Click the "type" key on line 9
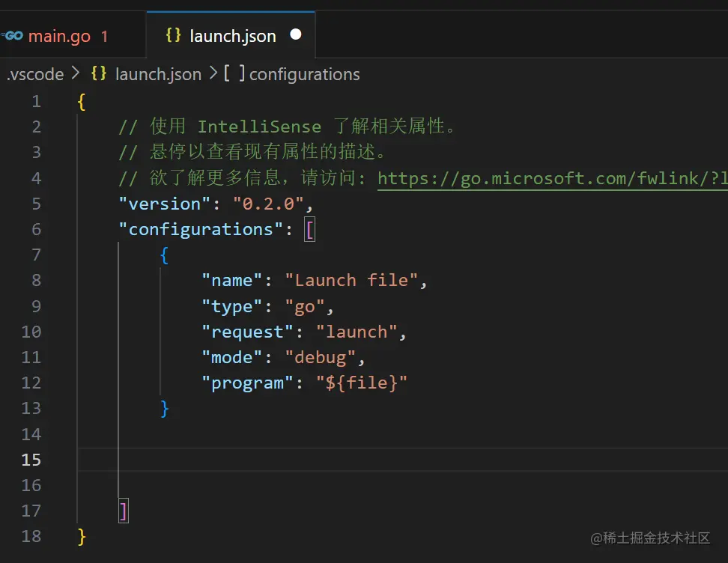 231,306
